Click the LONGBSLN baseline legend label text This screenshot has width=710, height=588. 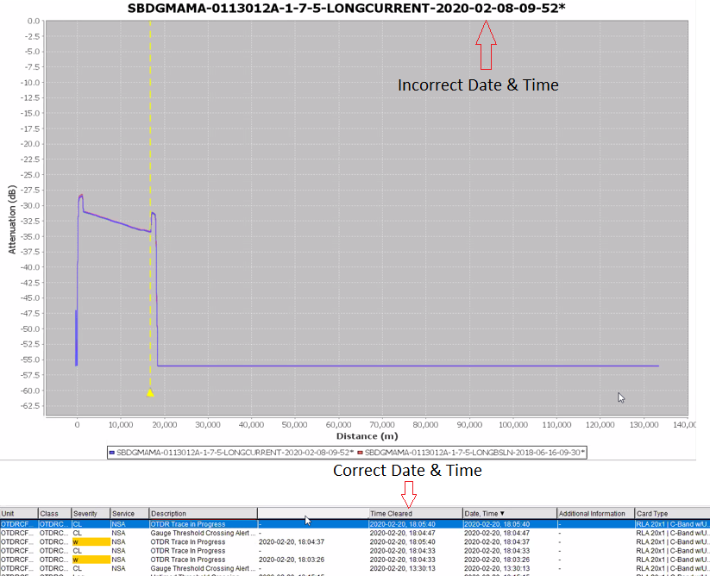point(474,451)
